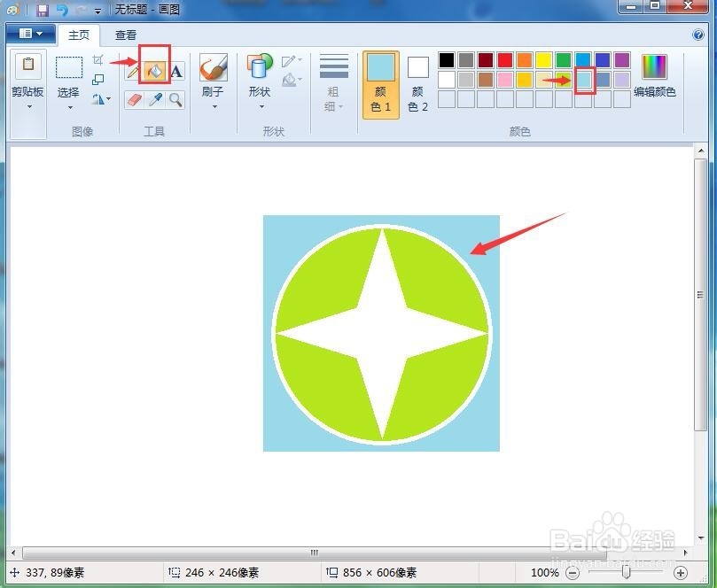Click the Resize image icon

[x=97, y=80]
